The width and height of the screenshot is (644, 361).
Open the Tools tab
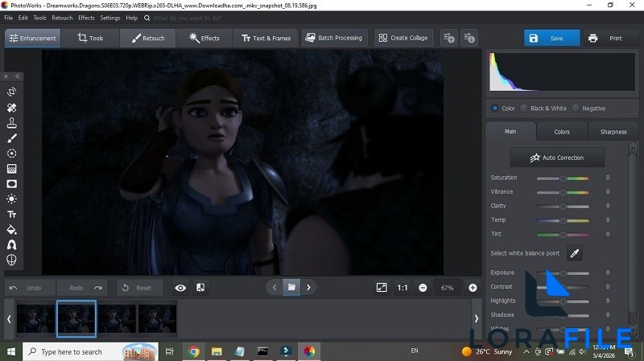click(90, 38)
